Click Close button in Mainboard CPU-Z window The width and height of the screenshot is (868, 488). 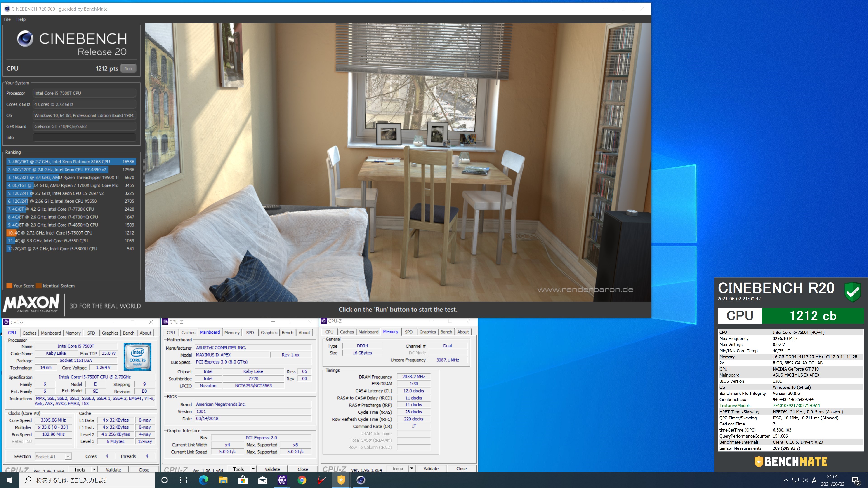pyautogui.click(x=303, y=469)
